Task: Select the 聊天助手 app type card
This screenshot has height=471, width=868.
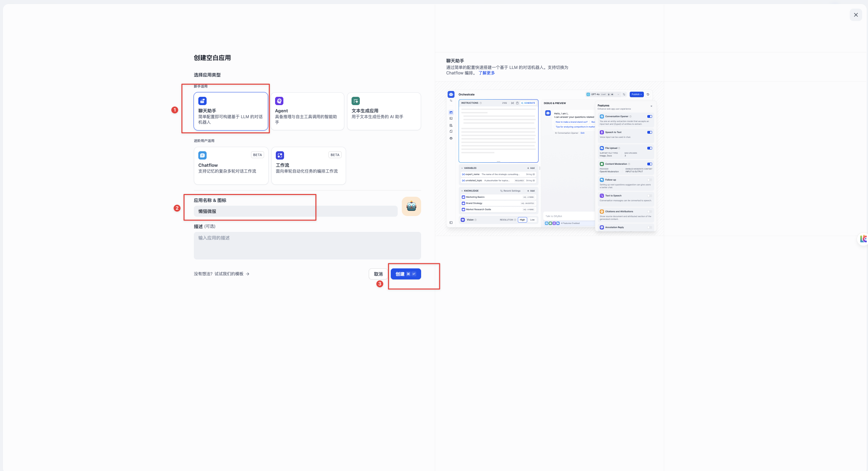Action: coord(231,111)
